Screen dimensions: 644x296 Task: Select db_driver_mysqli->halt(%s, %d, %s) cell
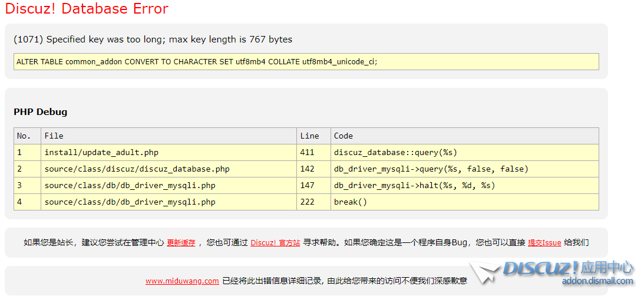(x=464, y=185)
